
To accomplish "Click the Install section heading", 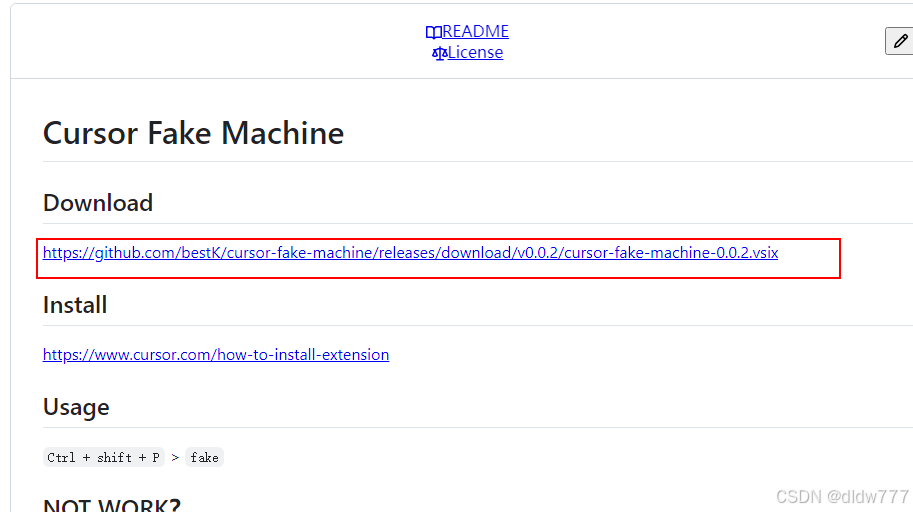I will click(75, 305).
